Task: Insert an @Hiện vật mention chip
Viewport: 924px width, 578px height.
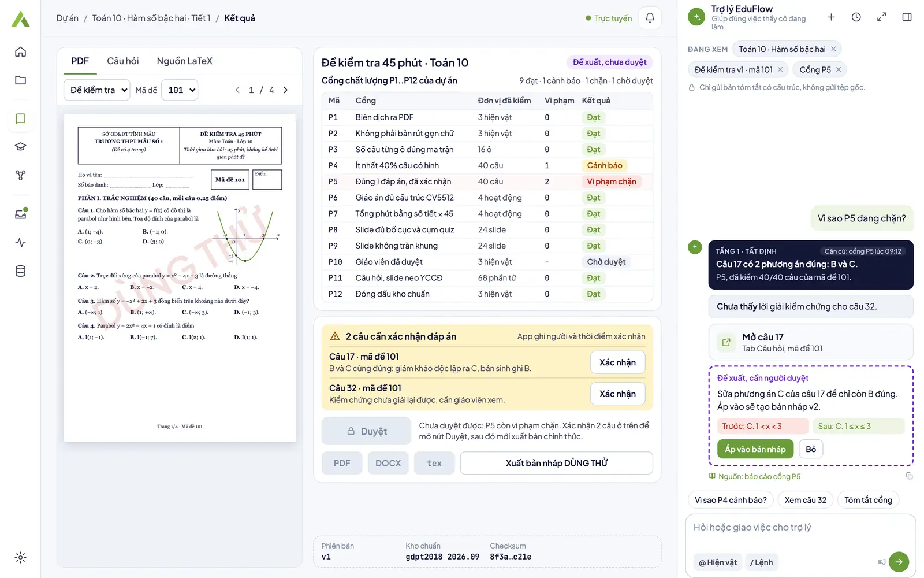Action: click(x=717, y=562)
